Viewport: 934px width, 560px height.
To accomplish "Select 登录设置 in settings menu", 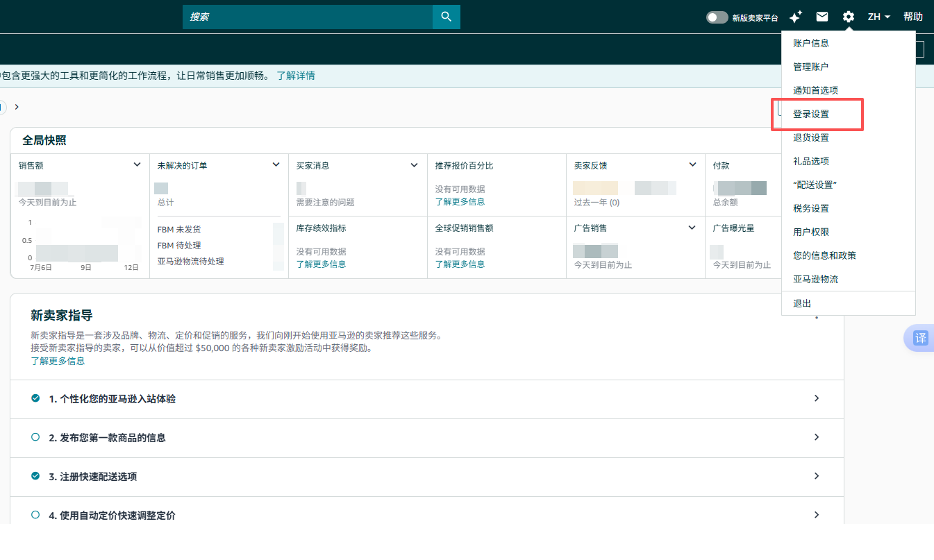I will click(x=811, y=114).
